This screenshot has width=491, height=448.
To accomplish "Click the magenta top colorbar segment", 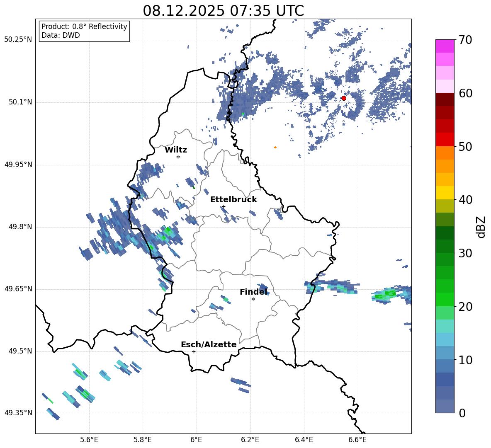I will pyautogui.click(x=445, y=46).
